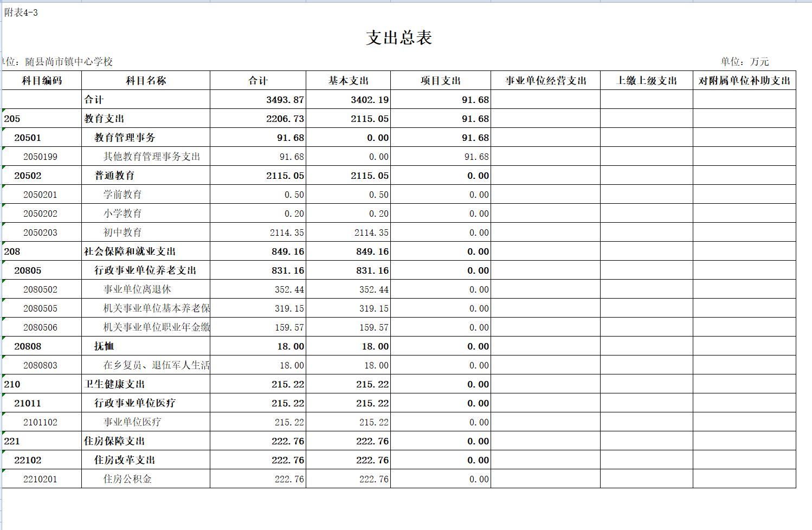Select code cell 2080502

(42, 289)
